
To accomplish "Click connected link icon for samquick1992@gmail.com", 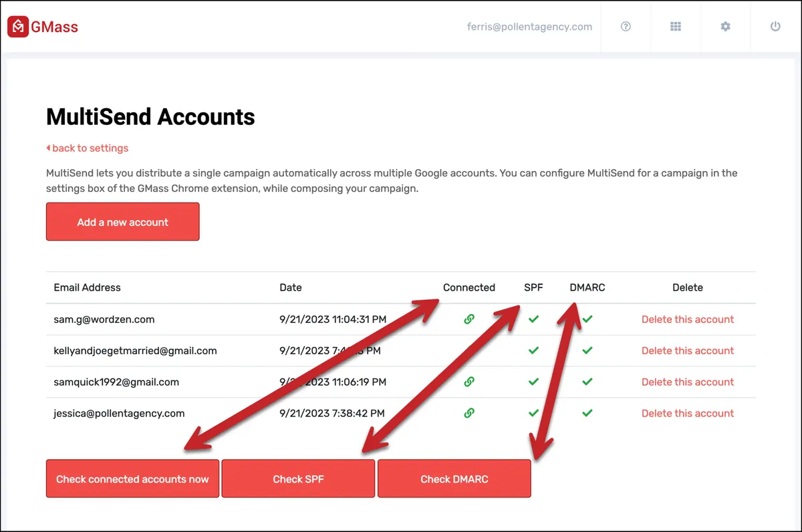I will tap(469, 382).
